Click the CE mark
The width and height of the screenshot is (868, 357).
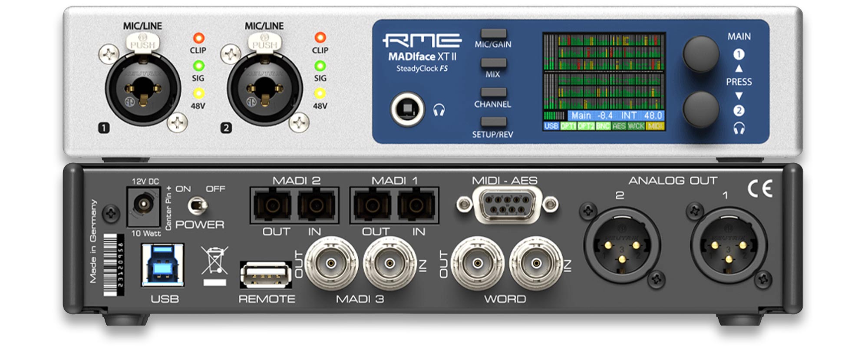point(760,188)
